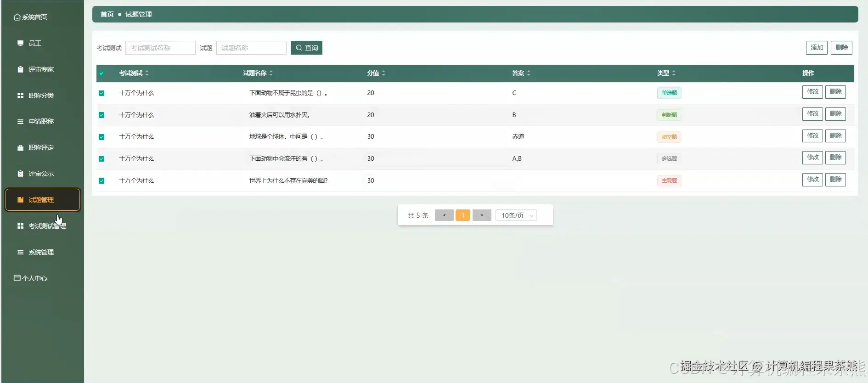Screen dimensions: 868x383
Task: Click the 职称分类 grid icon
Action: 20,96
